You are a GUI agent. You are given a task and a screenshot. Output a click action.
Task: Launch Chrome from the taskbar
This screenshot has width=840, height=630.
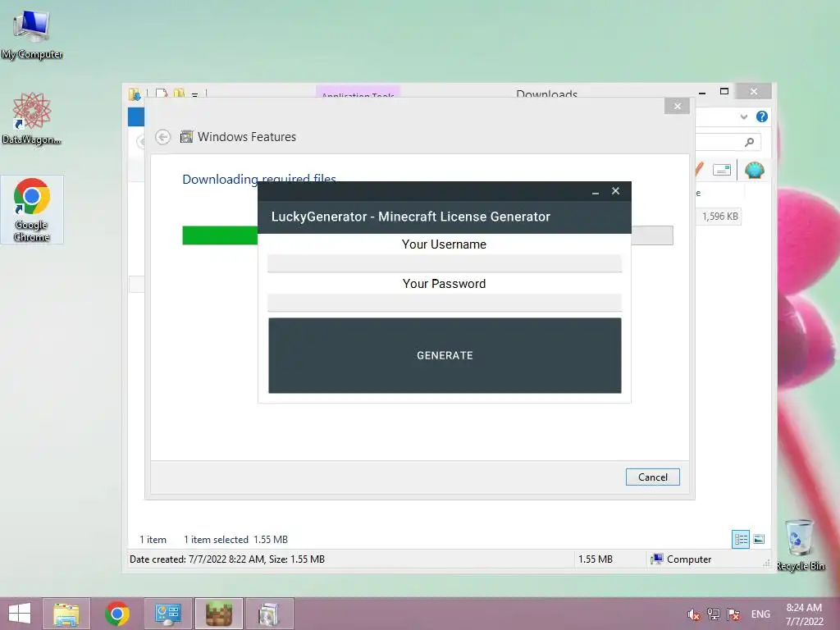pyautogui.click(x=117, y=614)
